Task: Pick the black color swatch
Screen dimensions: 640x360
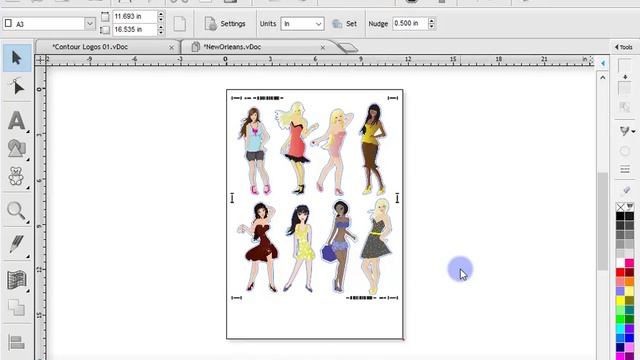Action: (620, 216)
